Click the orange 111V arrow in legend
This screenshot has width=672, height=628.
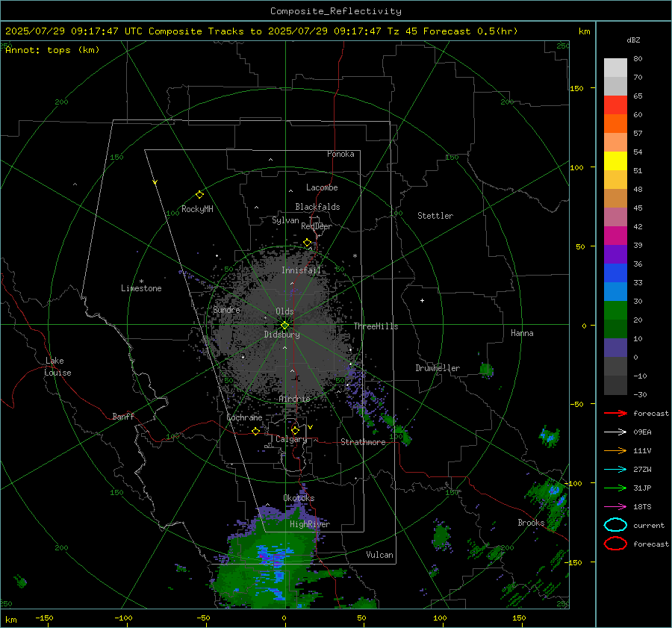(x=615, y=450)
